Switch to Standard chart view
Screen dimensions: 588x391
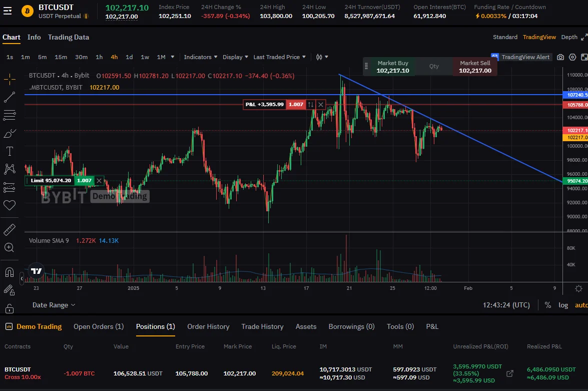coord(505,37)
